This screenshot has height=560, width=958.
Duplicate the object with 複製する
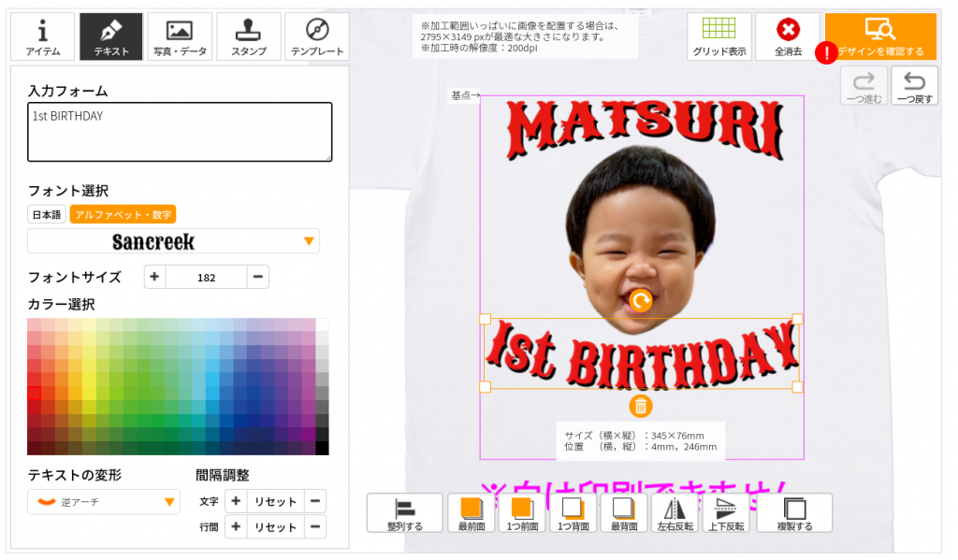(794, 513)
